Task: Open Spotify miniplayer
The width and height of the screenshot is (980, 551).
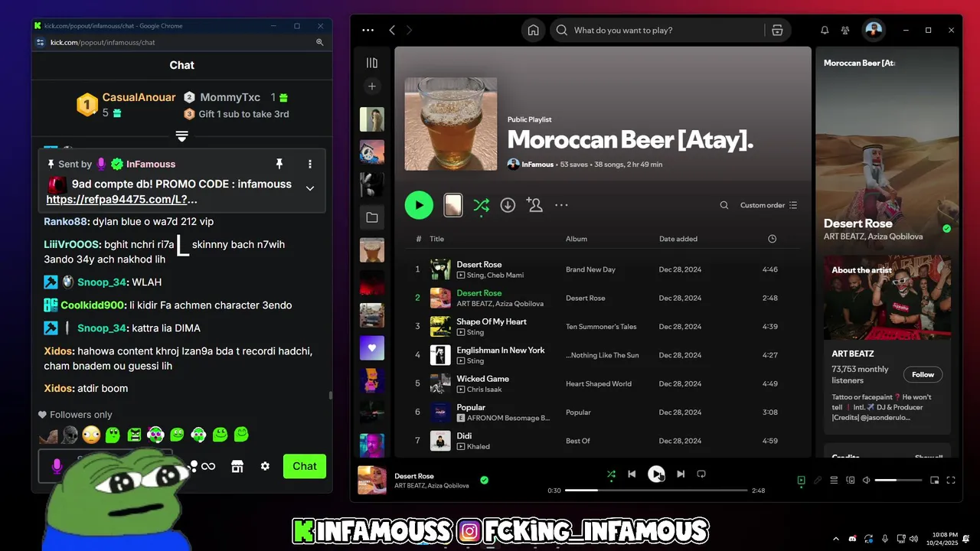Action: point(934,481)
